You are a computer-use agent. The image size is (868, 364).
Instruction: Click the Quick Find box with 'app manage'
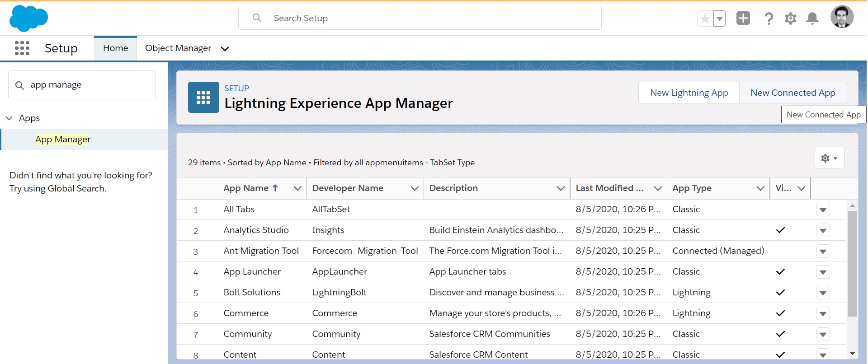tap(82, 85)
